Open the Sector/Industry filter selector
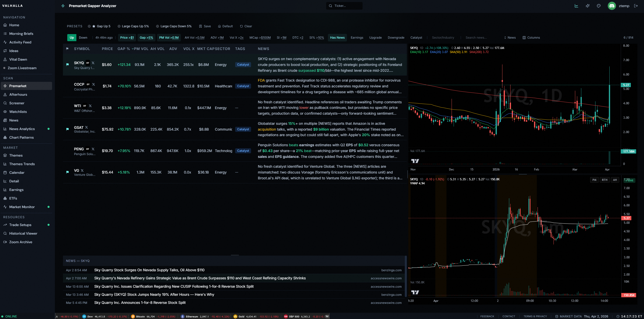 click(443, 37)
